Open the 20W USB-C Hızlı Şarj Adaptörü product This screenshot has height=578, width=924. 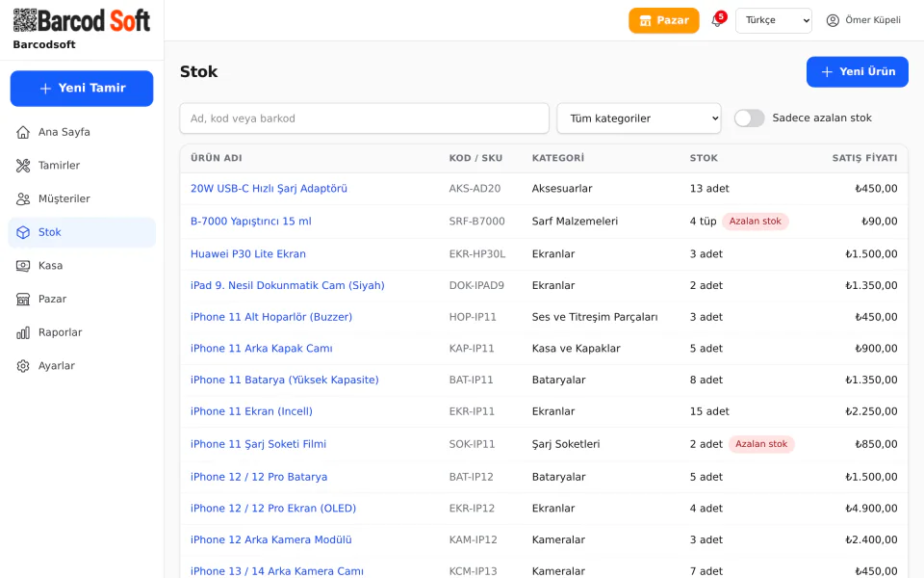pos(269,189)
